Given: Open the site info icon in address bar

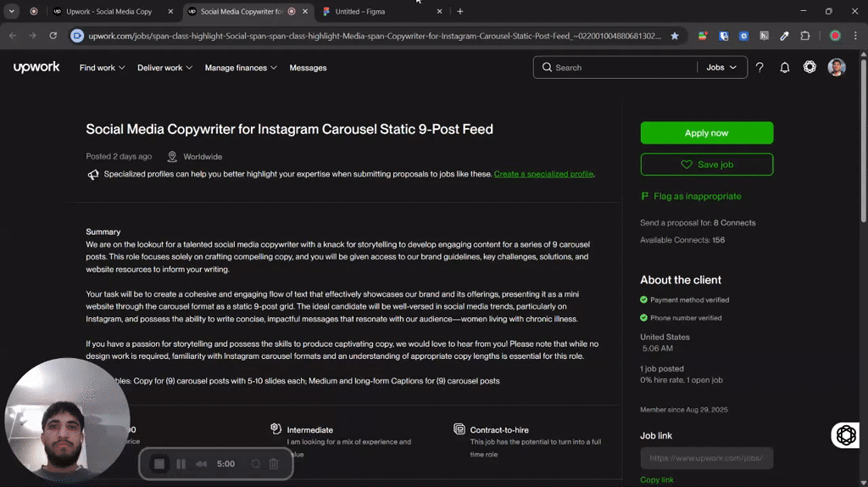Looking at the screenshot, I should pyautogui.click(x=77, y=36).
